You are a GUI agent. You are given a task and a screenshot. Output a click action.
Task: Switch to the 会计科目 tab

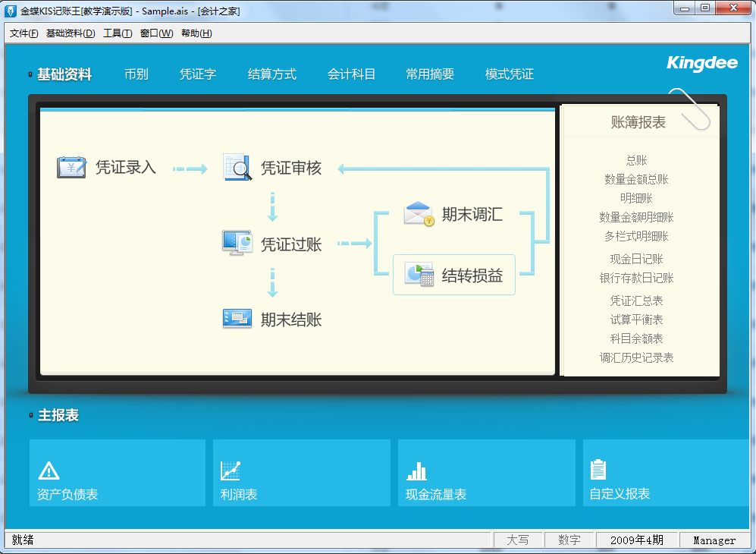point(351,74)
